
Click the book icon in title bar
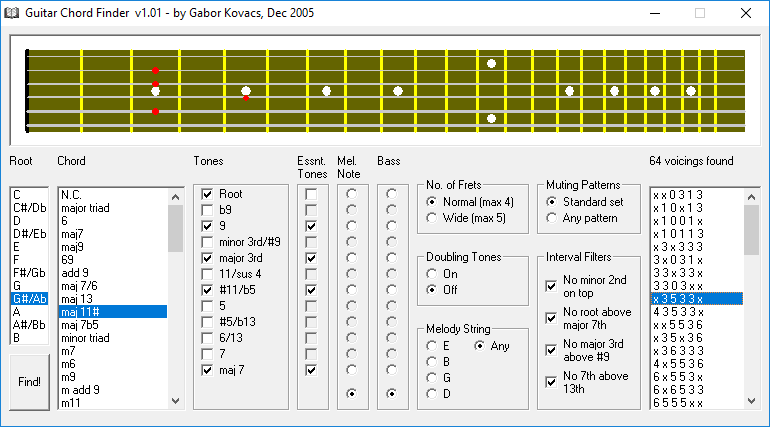(11, 13)
